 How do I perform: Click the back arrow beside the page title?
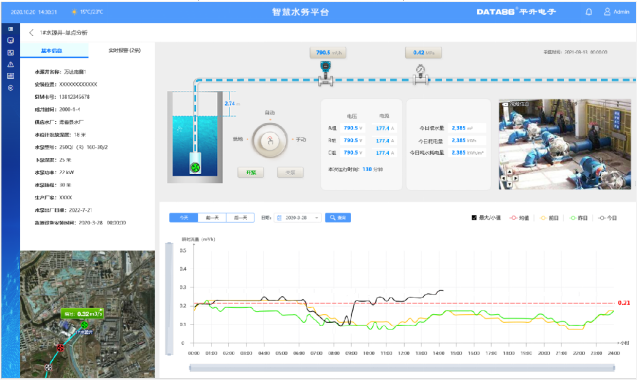point(31,33)
